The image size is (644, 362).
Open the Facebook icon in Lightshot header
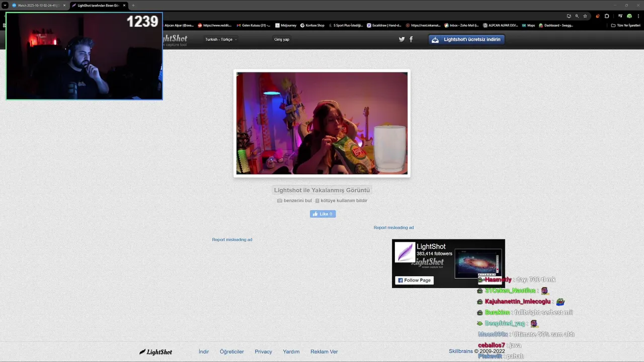411,39
